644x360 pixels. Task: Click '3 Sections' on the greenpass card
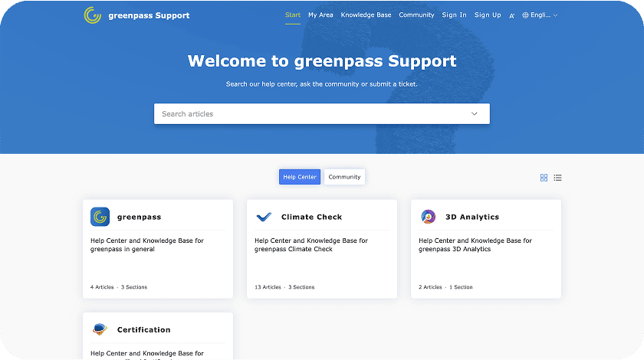point(134,287)
